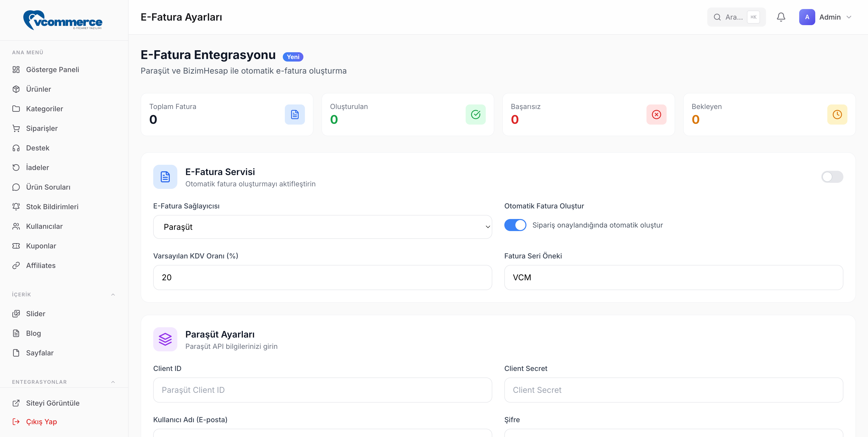Enable the E-Fatura Servisi toggle
The image size is (868, 437).
pyautogui.click(x=832, y=177)
